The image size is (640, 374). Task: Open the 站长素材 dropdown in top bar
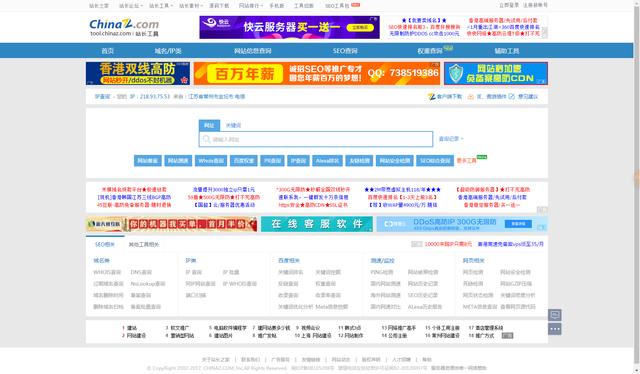point(191,6)
